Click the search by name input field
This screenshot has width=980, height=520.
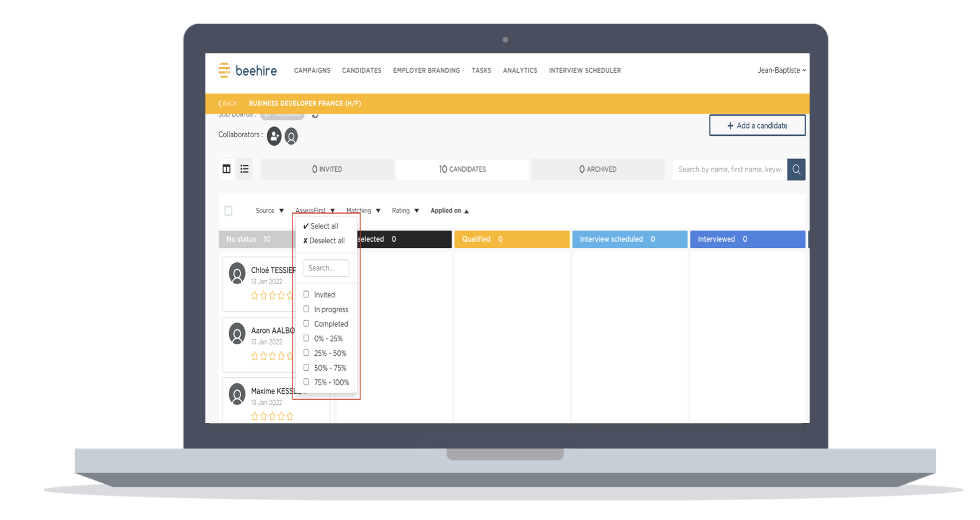[x=729, y=169]
